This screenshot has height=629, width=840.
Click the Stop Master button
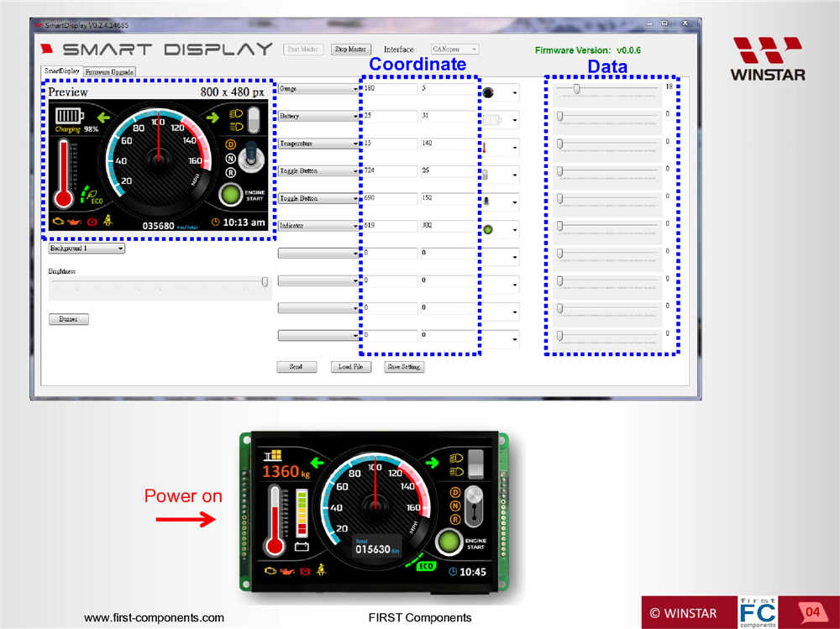[350, 50]
